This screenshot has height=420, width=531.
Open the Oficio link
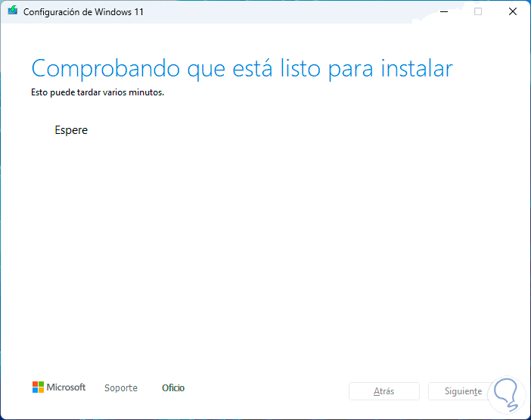click(x=173, y=387)
